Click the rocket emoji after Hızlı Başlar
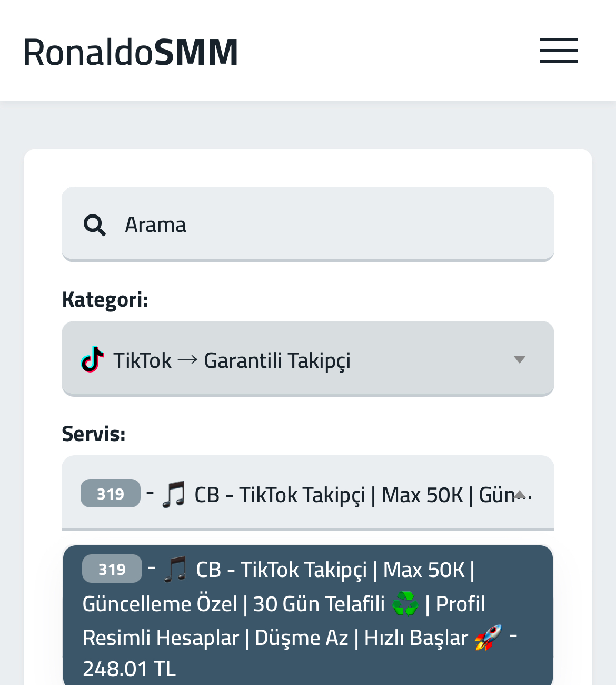Viewport: 616px width, 685px height. click(488, 638)
